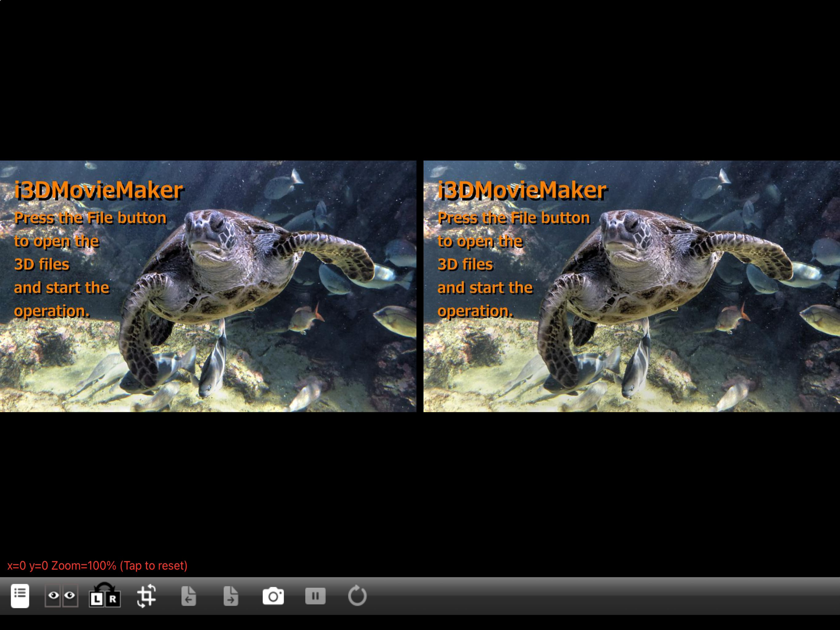840x630 pixels.
Task: Open the File list menu icon
Action: click(x=20, y=596)
